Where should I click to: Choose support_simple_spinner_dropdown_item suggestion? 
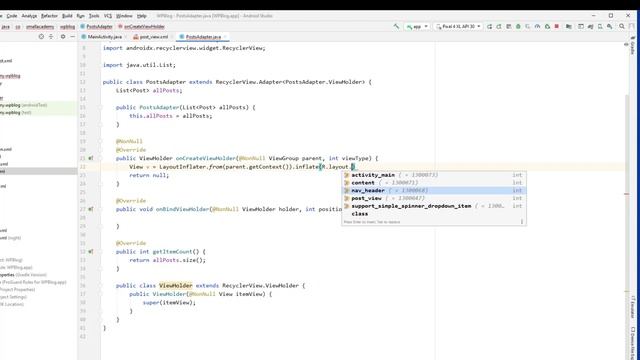pyautogui.click(x=434, y=206)
